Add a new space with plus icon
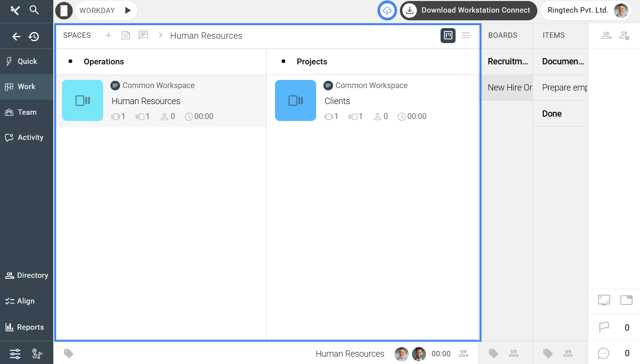This screenshot has height=364, width=640. coord(108,35)
